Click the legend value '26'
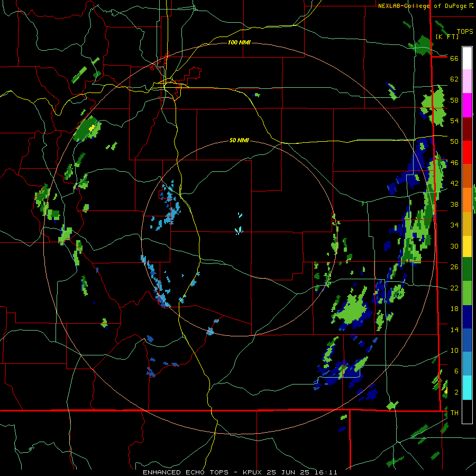 click(x=454, y=267)
